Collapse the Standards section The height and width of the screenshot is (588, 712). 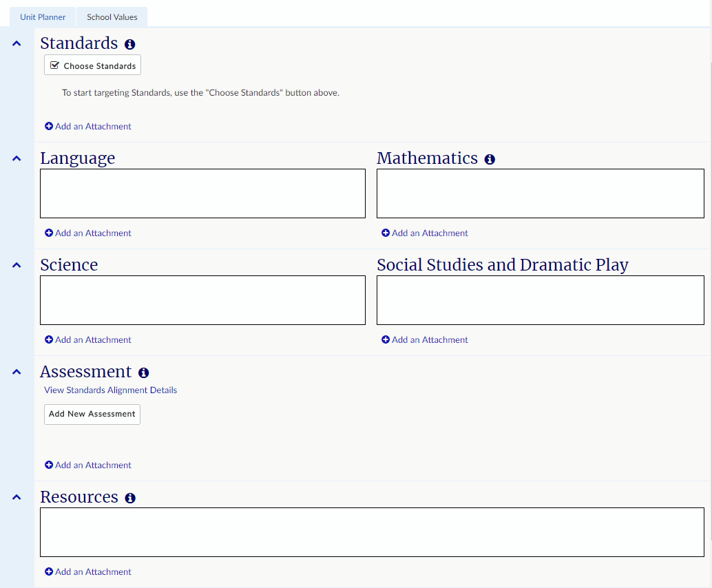17,44
